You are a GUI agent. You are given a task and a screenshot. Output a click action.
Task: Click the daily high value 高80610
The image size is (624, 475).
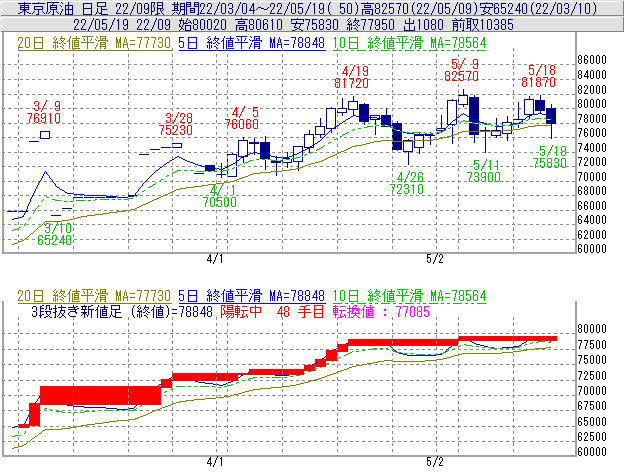(x=259, y=25)
